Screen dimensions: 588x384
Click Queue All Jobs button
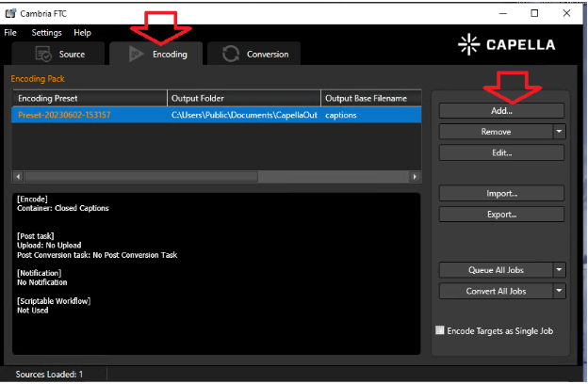[496, 270]
